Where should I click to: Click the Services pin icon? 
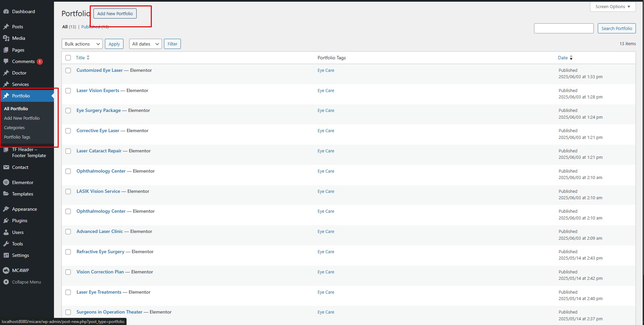pyautogui.click(x=6, y=84)
